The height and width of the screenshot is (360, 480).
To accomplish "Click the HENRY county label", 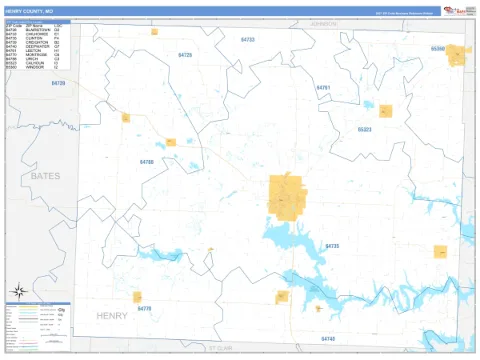I will tap(112, 316).
